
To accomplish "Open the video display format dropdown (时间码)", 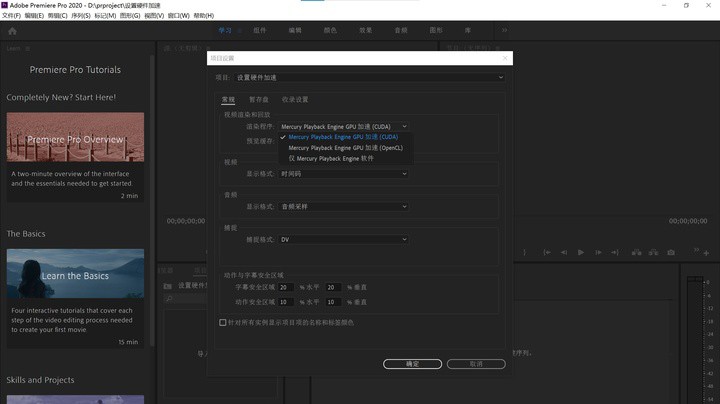I will pos(343,174).
